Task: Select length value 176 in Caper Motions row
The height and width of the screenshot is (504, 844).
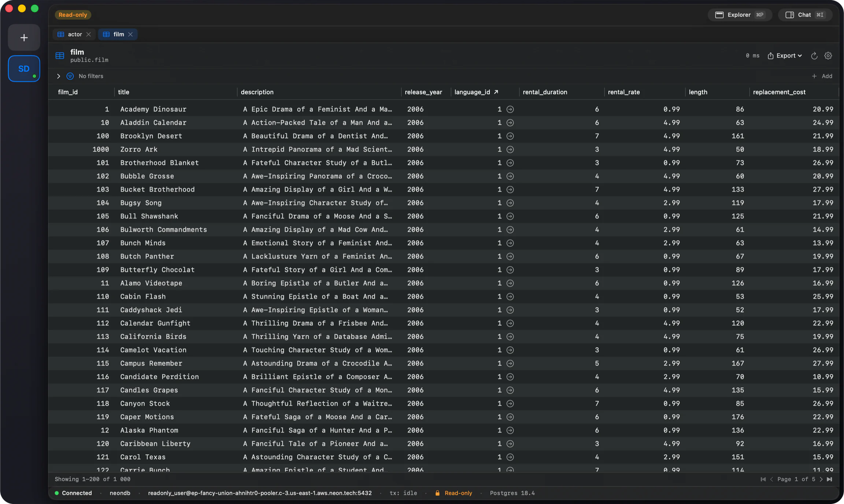Action: (x=737, y=417)
